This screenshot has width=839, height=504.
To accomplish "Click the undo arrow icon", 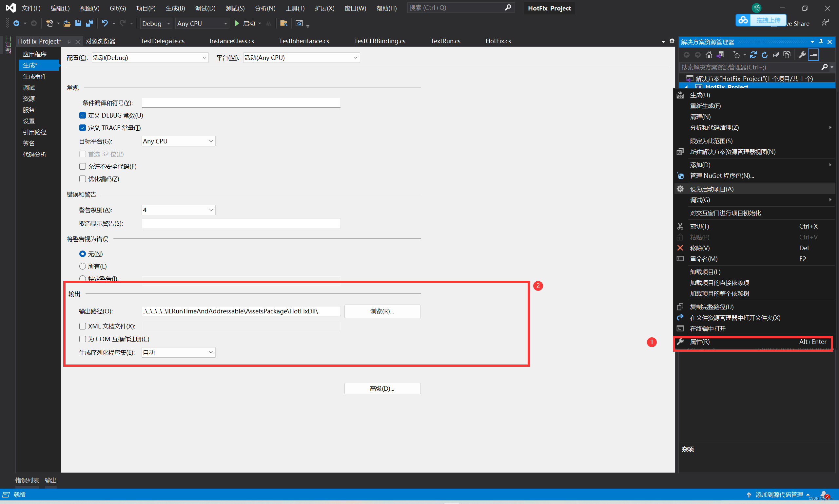I will click(105, 24).
